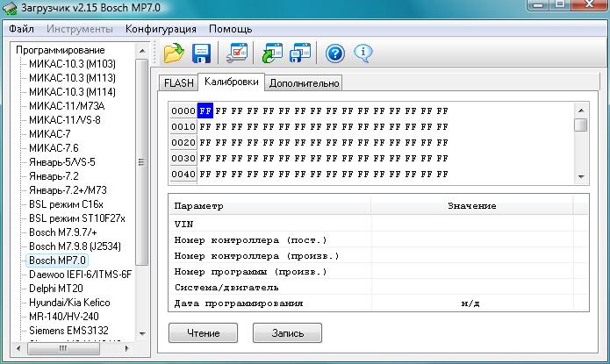The image size is (610, 364).
Task: Click the Запись button
Action: 288,333
